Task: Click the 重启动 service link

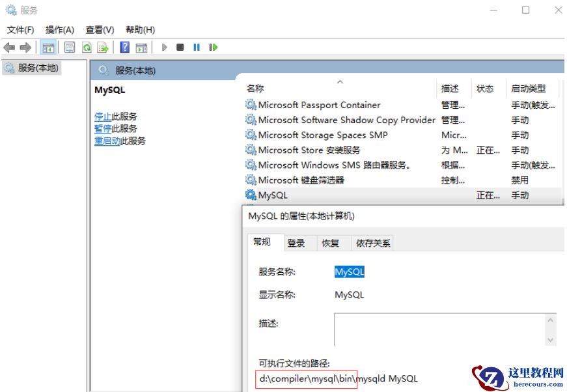Action: pos(107,141)
